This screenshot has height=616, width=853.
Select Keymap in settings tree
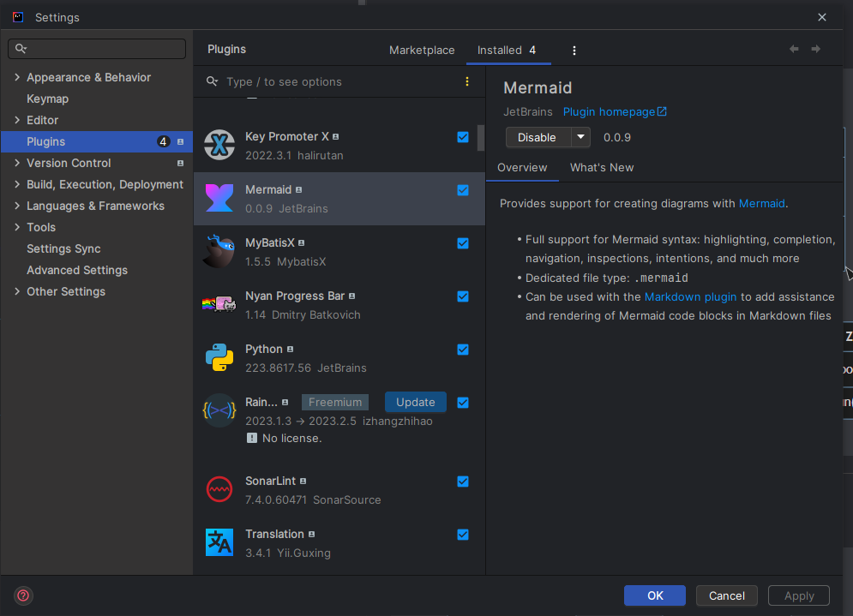tap(48, 99)
